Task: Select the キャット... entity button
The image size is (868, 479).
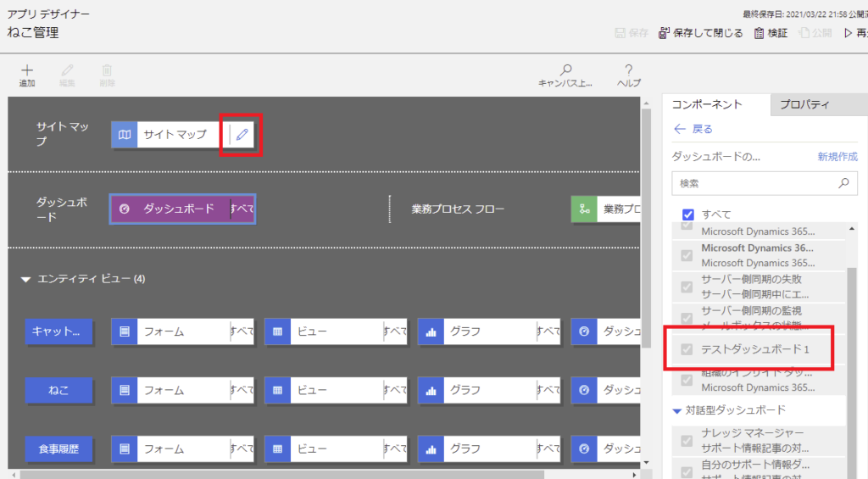Action: [58, 331]
